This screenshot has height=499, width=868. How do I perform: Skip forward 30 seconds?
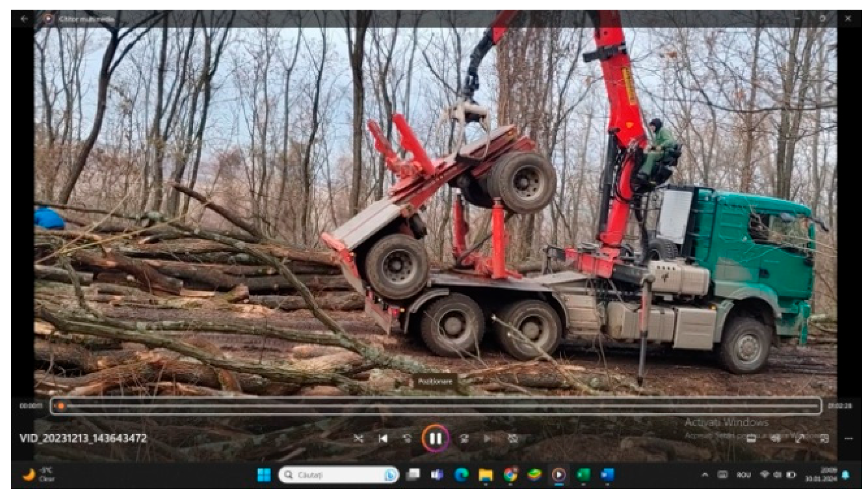click(x=464, y=439)
